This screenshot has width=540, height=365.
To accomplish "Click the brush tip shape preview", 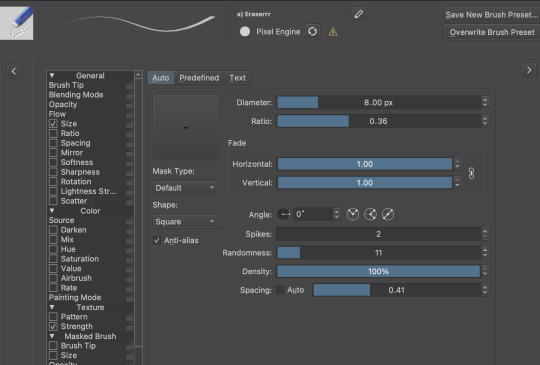I will click(x=185, y=128).
